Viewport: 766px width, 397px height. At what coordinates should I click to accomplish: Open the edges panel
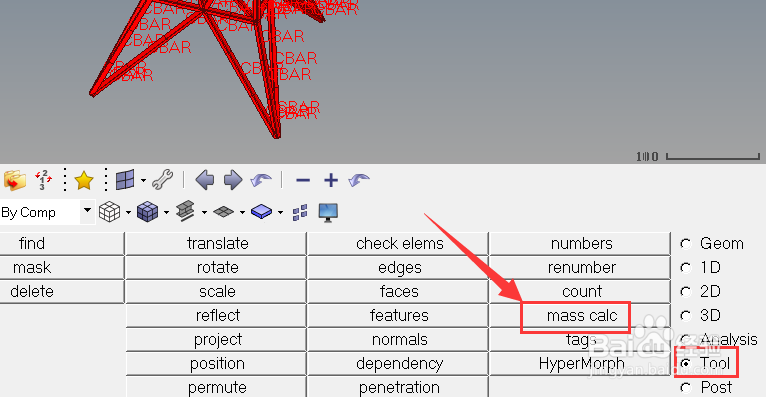click(398, 267)
